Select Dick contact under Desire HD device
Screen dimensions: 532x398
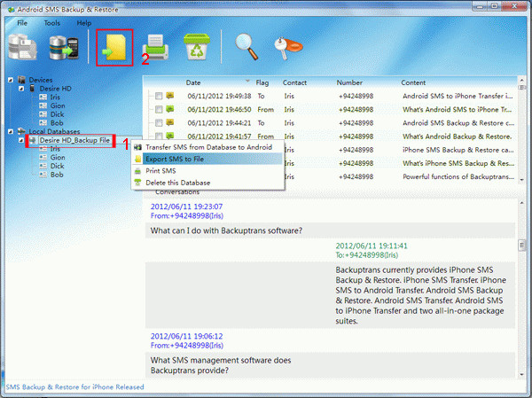(x=57, y=114)
